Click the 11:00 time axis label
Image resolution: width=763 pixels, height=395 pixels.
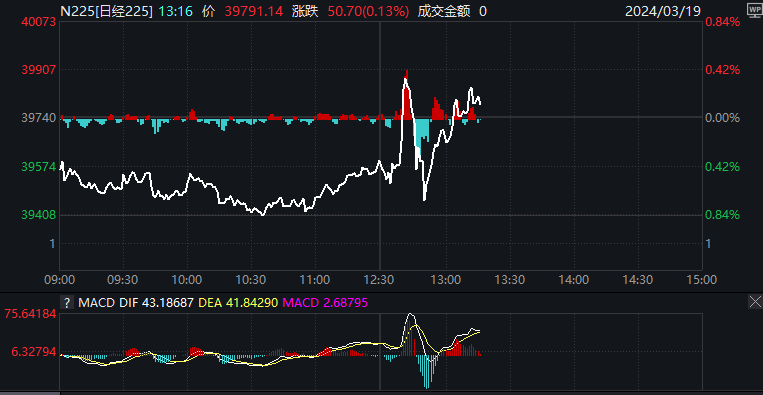point(315,280)
